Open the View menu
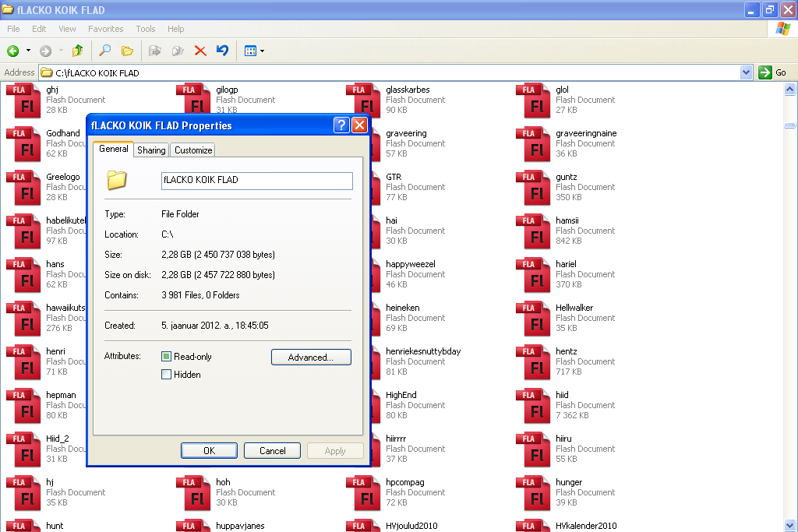The width and height of the screenshot is (798, 532). click(x=67, y=29)
